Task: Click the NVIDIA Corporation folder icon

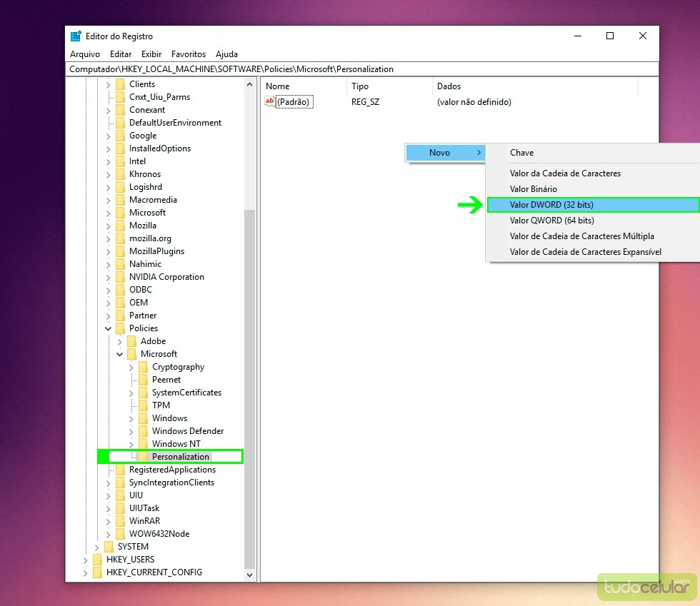Action: [x=120, y=277]
